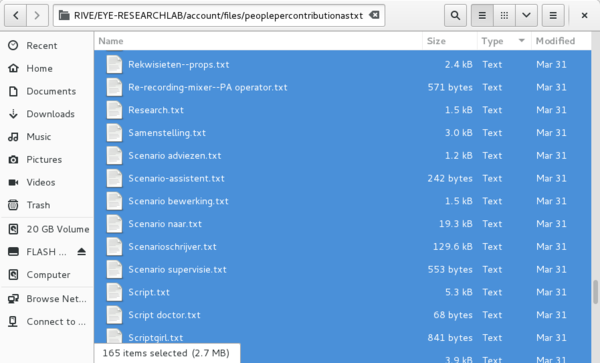
Task: Select Re-recording-mixer--PA operator.txt
Action: coord(342,87)
